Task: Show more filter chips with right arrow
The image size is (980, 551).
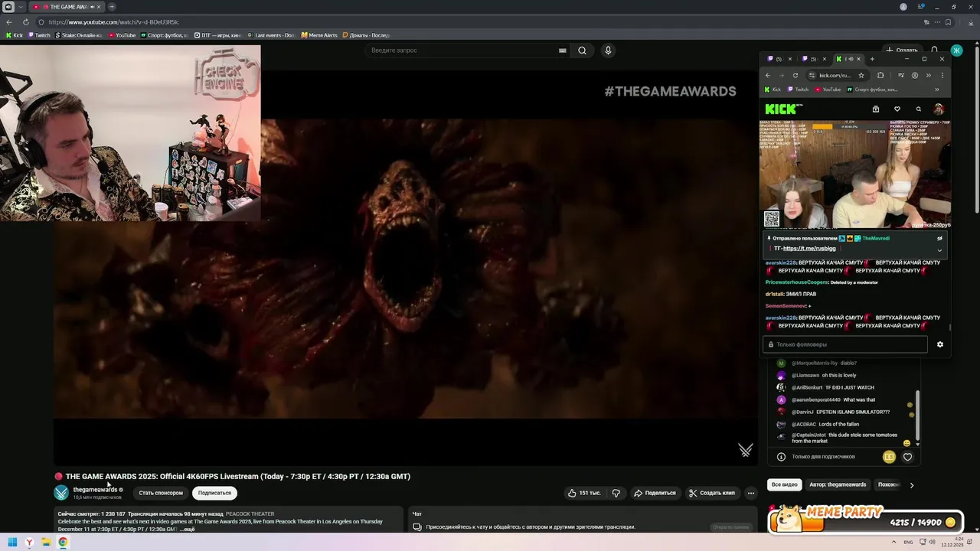Action: pyautogui.click(x=911, y=485)
